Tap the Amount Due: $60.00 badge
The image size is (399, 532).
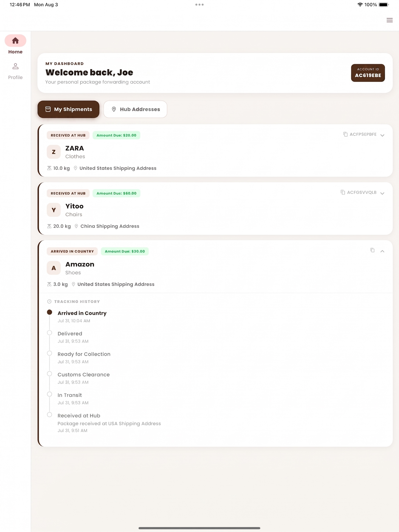tap(116, 193)
